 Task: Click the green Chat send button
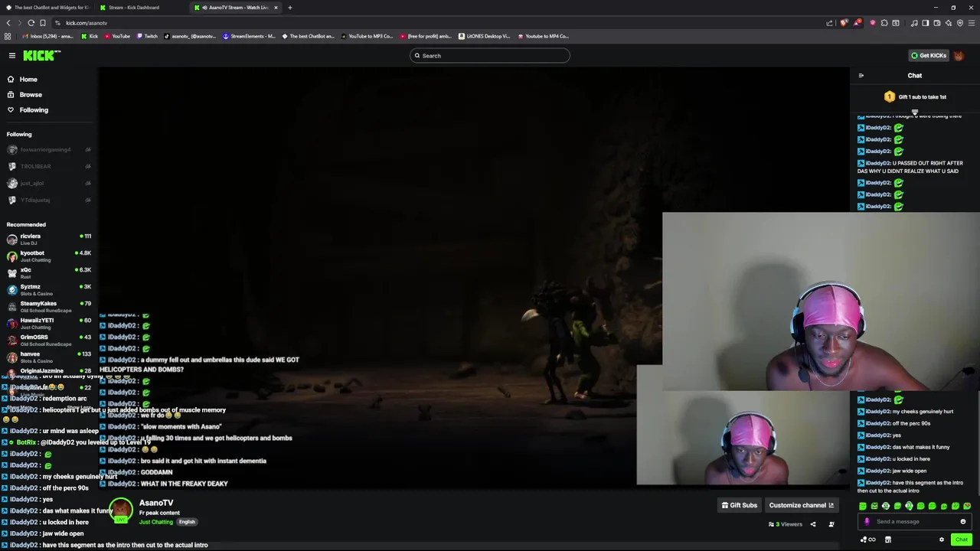962,540
